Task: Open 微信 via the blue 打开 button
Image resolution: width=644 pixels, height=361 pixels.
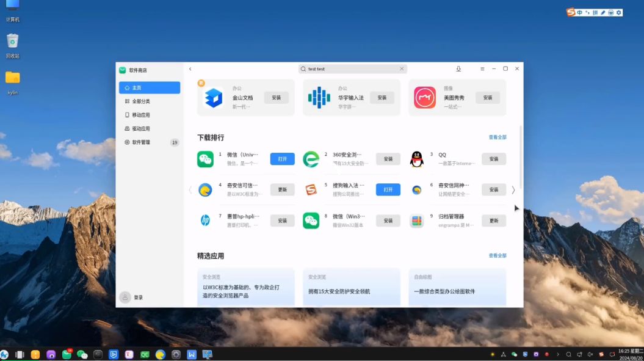Action: coord(282,159)
